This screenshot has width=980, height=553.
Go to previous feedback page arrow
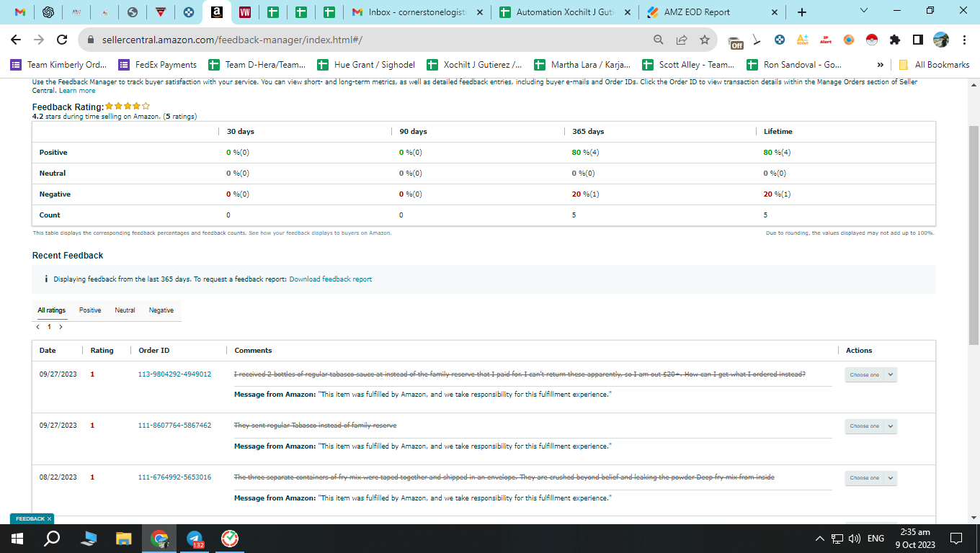pyautogui.click(x=37, y=327)
